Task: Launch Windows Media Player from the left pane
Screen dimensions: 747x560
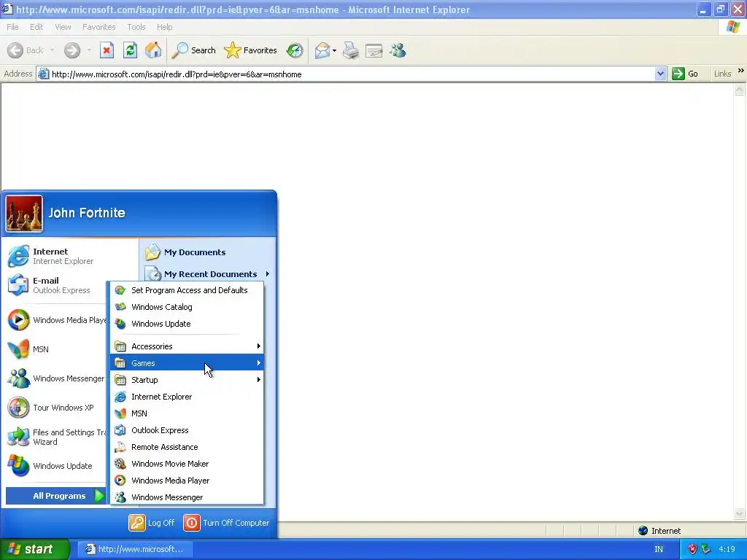Action: click(56, 320)
